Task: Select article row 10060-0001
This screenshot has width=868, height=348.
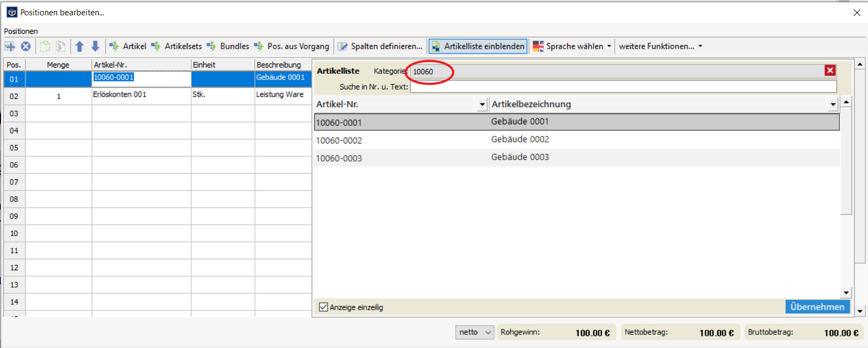Action: click(577, 122)
